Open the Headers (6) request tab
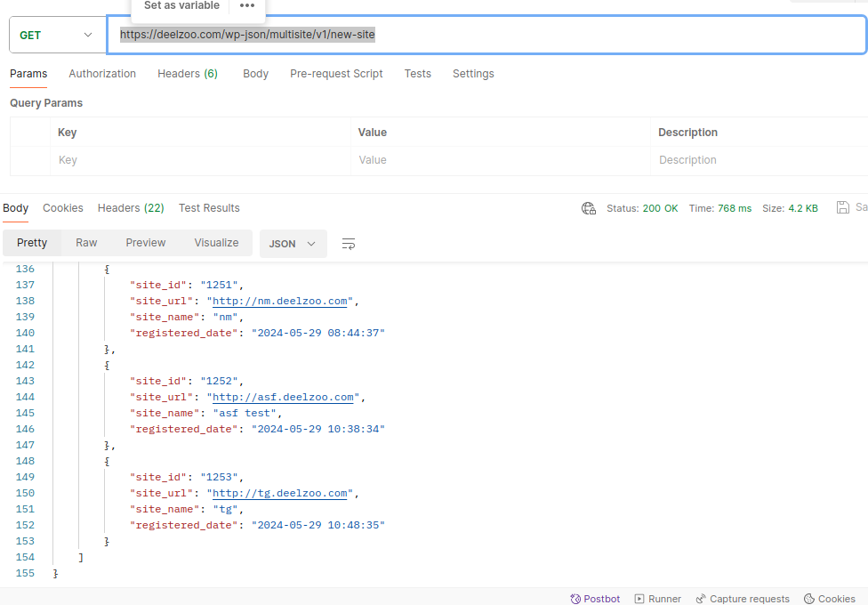 pyautogui.click(x=188, y=74)
